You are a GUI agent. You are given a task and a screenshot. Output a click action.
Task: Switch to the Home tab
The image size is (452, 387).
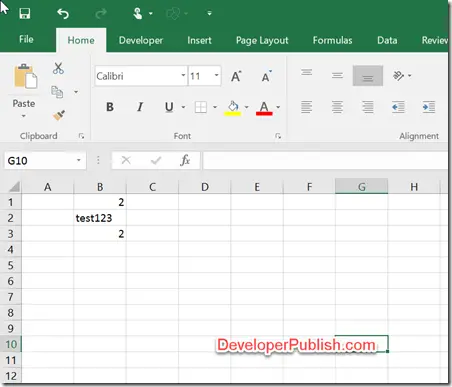81,40
